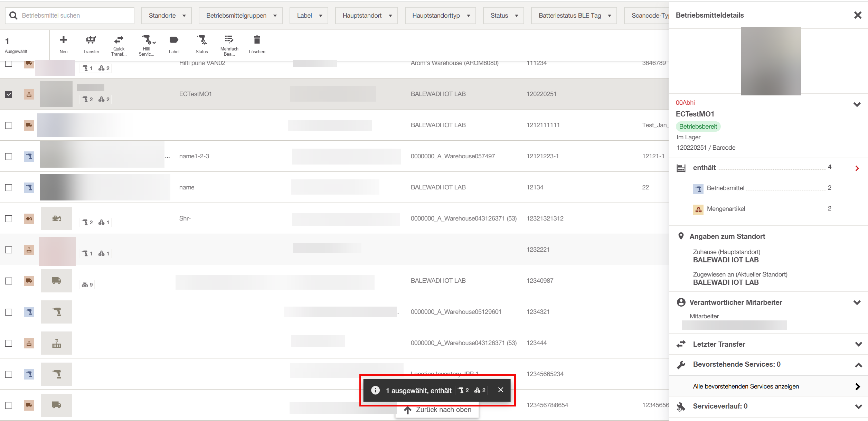The image size is (868, 421).
Task: Uncheck the ECTestMO1 row checkbox
Action: click(x=9, y=94)
